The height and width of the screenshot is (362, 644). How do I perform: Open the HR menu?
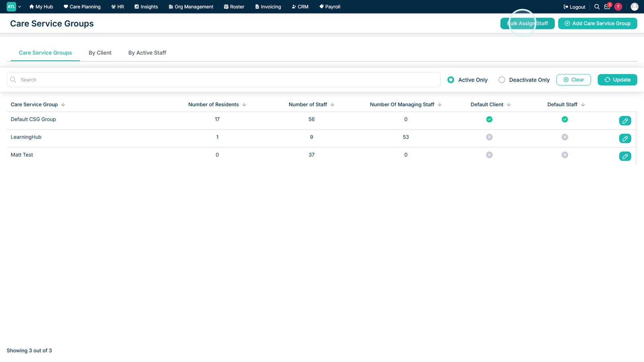click(118, 7)
